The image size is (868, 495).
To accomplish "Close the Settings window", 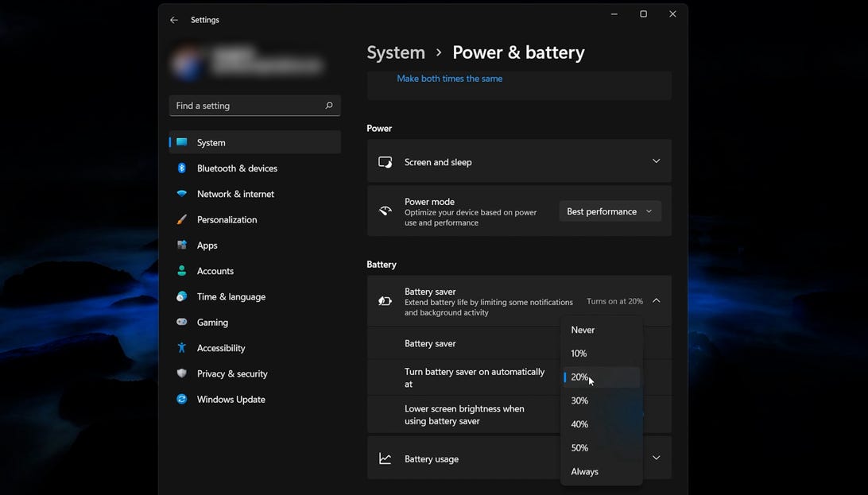I will [x=672, y=14].
